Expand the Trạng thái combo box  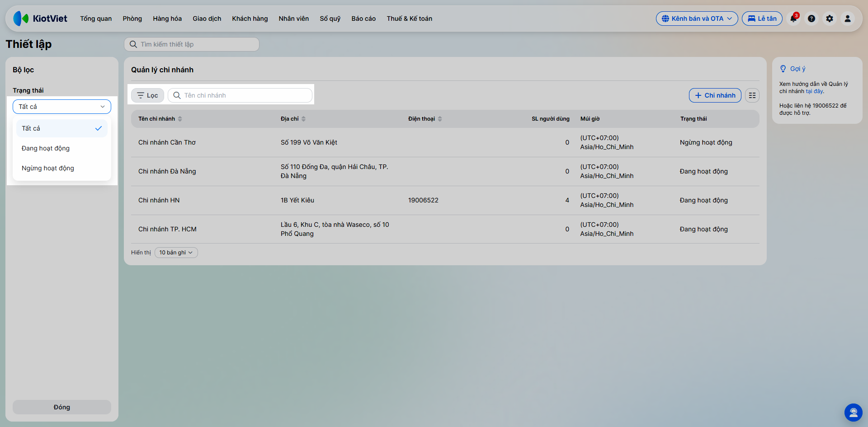[62, 107]
